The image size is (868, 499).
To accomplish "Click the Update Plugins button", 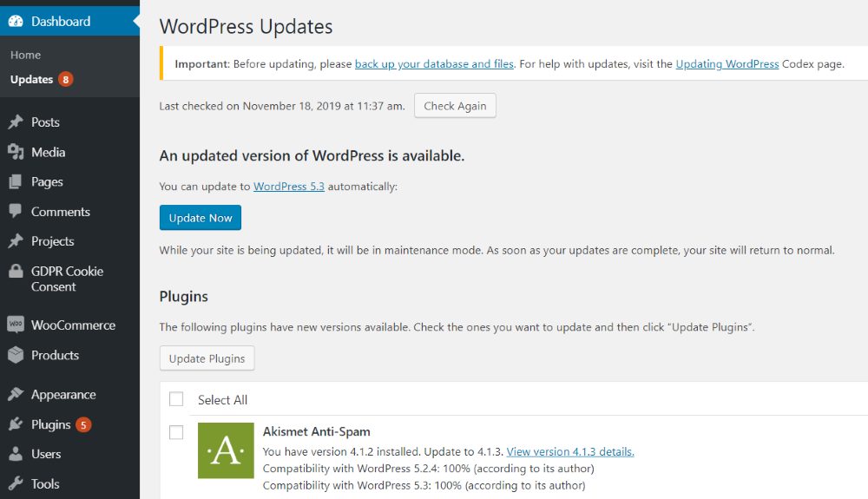I will 207,358.
